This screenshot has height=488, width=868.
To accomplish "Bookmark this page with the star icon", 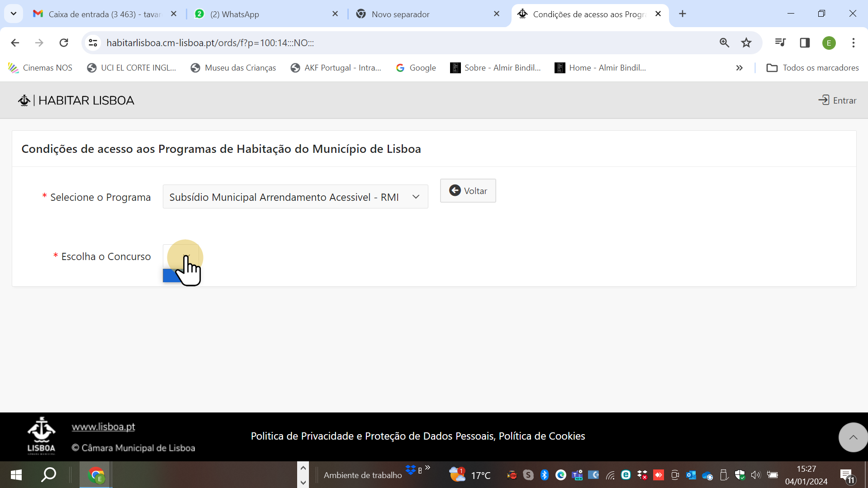I will click(746, 43).
